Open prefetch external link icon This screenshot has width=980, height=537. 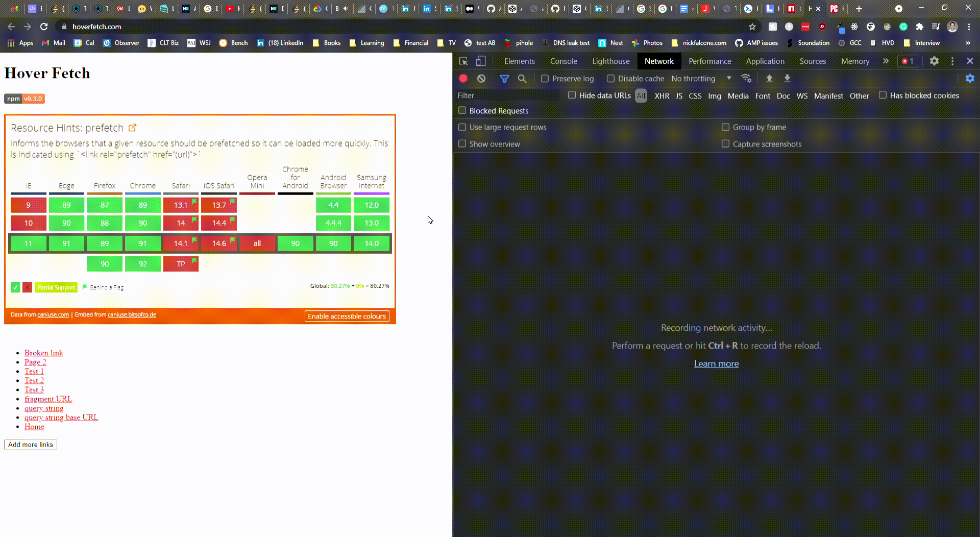click(133, 128)
